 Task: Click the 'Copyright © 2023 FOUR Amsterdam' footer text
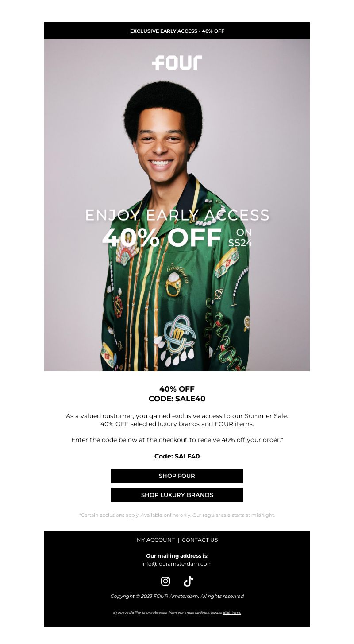pos(177,596)
